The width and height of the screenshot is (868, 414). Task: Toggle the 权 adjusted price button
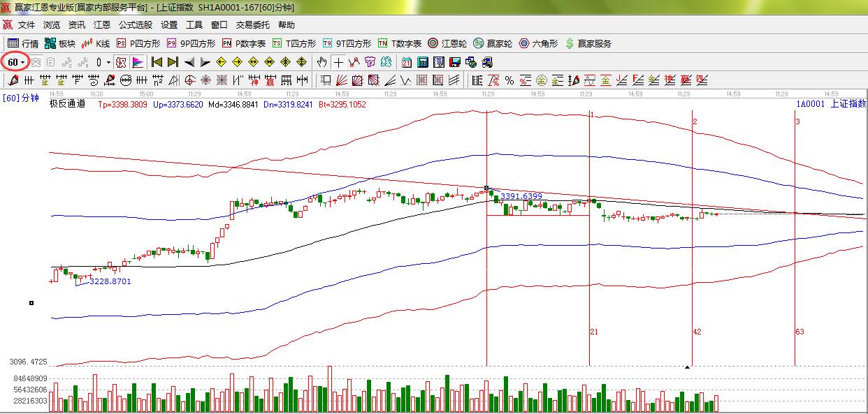coord(121,62)
